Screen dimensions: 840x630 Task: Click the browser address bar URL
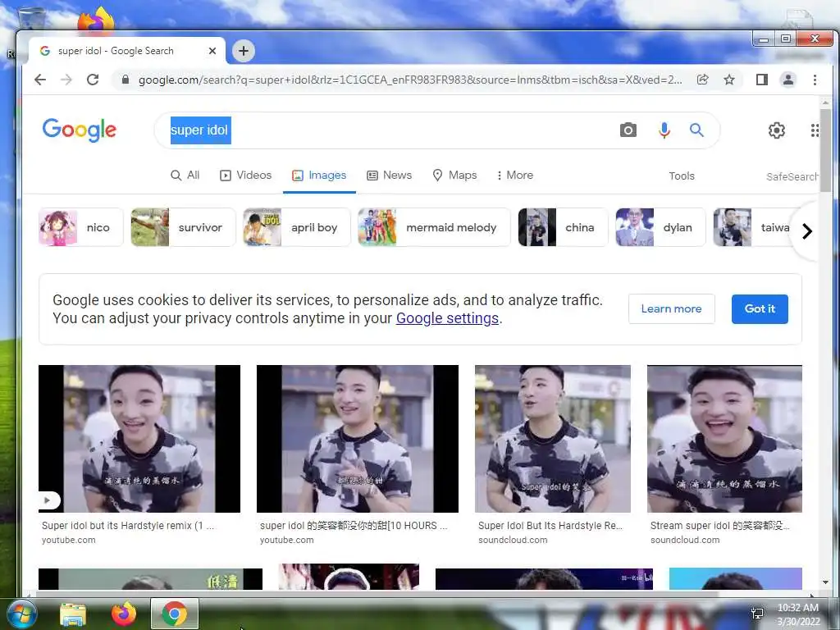coord(410,80)
